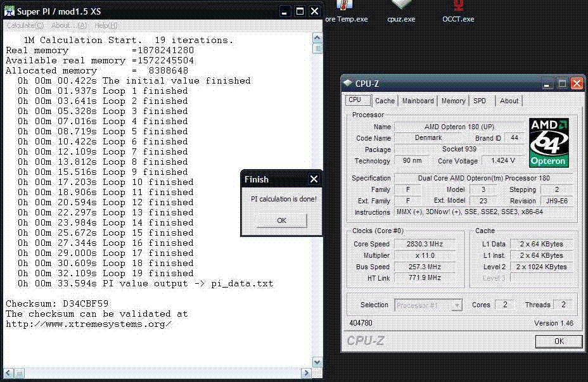Viewport: 588px width, 382px height.
Task: Click the Threads count field
Action: pyautogui.click(x=563, y=305)
